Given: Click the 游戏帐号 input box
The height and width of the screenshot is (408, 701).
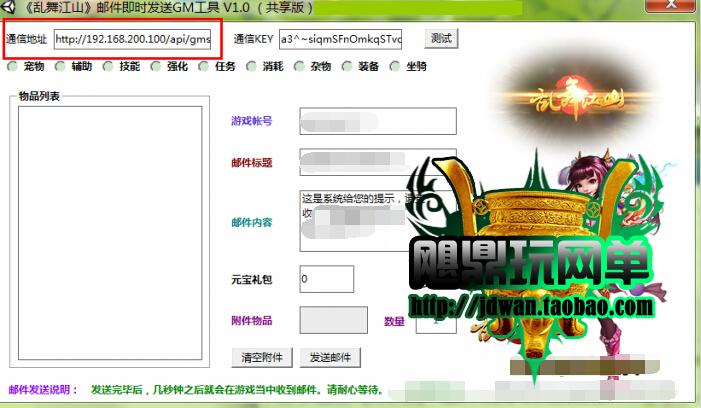Looking at the screenshot, I should [x=377, y=121].
